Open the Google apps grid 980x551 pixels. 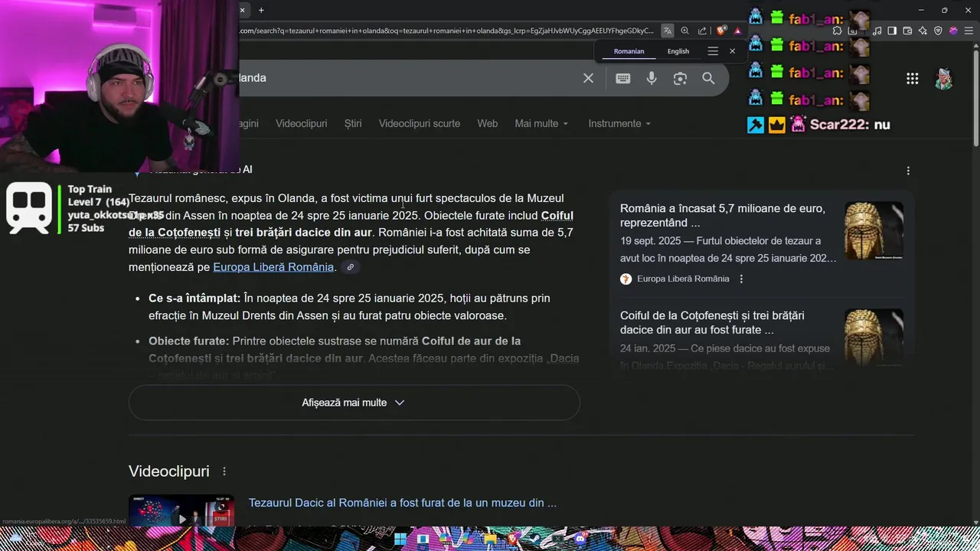click(912, 78)
